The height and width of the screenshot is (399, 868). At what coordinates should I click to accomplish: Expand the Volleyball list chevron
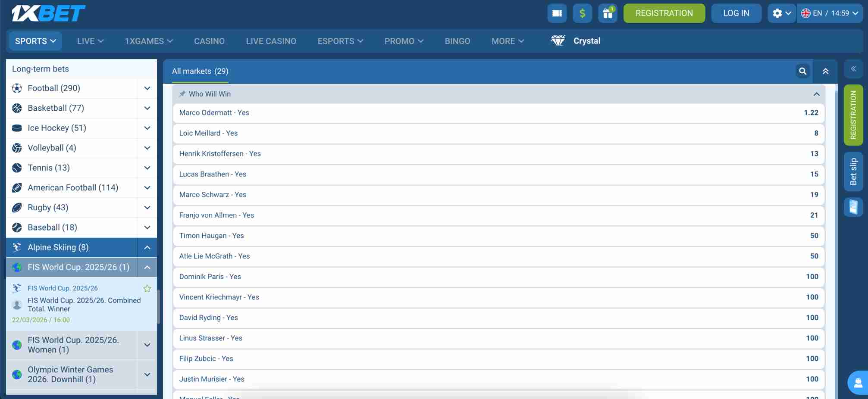click(x=147, y=148)
